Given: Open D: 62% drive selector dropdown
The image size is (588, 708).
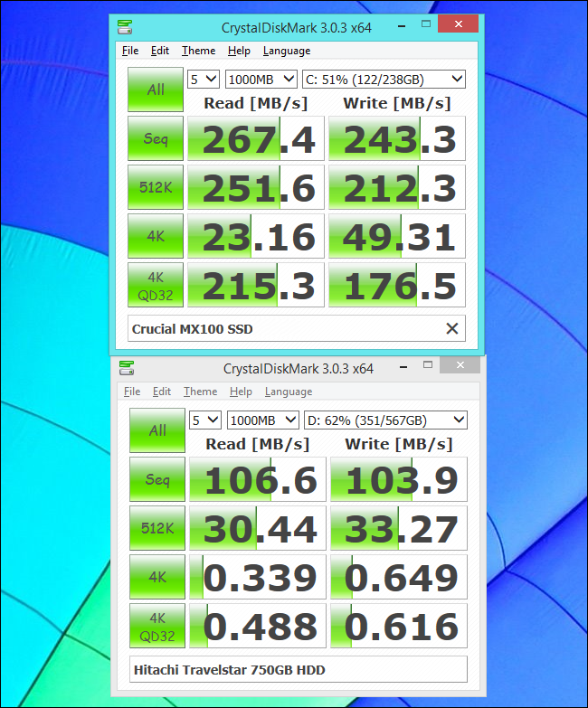Looking at the screenshot, I should [x=385, y=420].
